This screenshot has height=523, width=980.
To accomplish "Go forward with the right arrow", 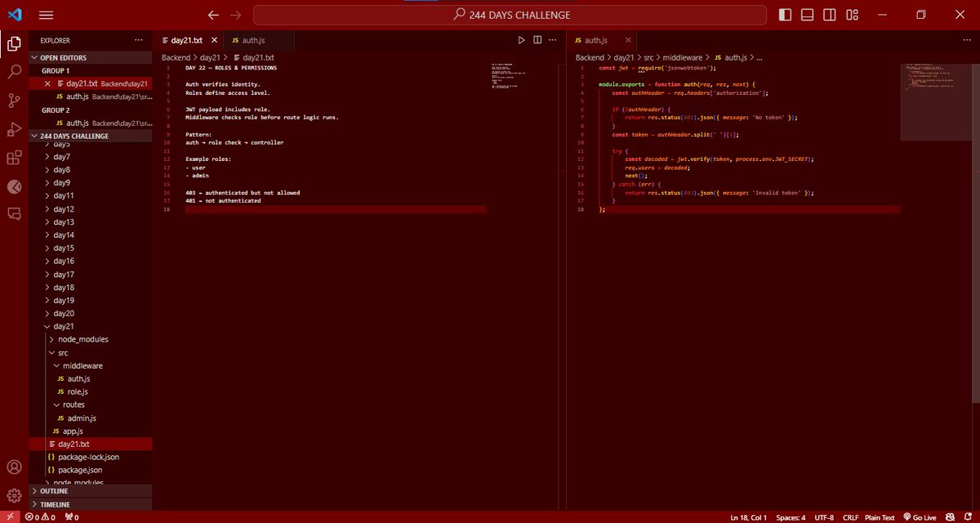I will (x=236, y=15).
